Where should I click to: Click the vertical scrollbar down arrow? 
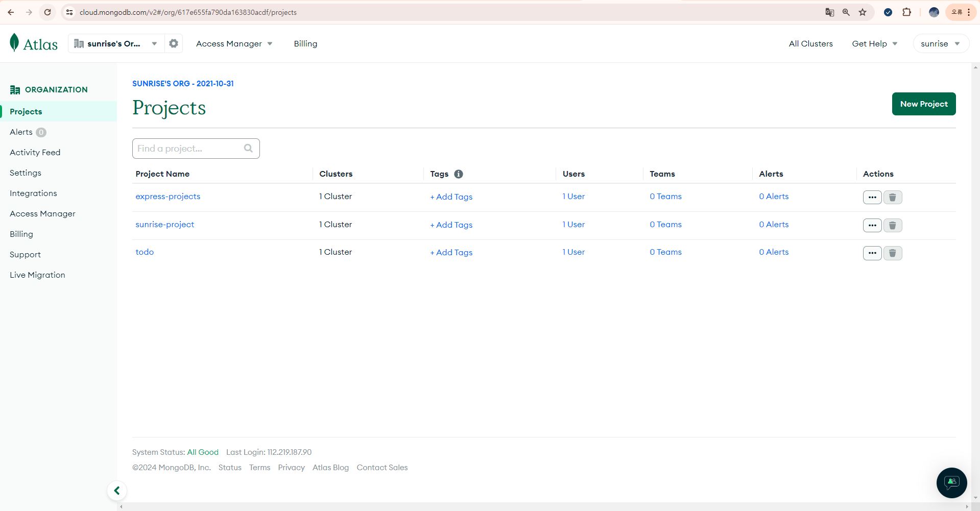pos(976,497)
